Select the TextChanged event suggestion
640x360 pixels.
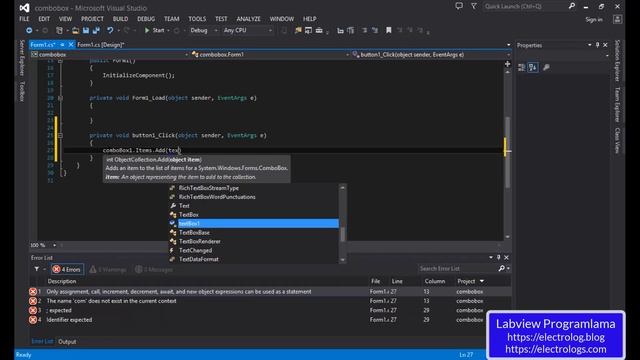[253, 251]
